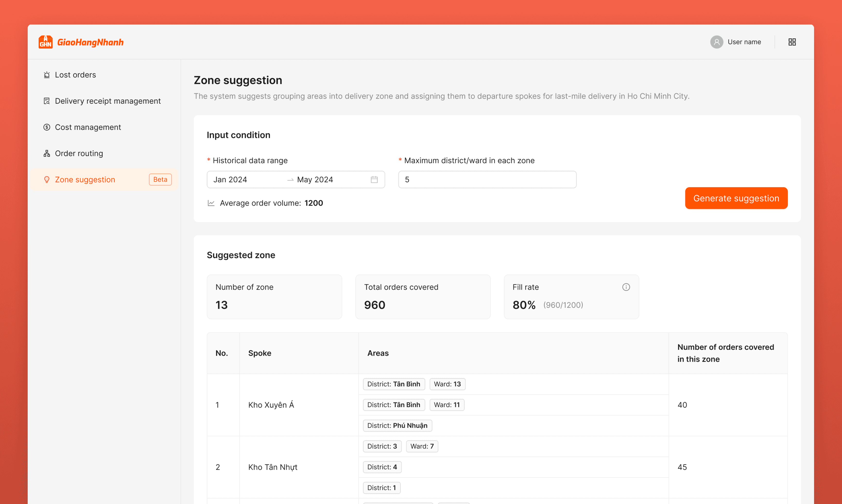Viewport: 842px width, 504px height.
Task: Focus the maximum district/ward input
Action: point(487,180)
